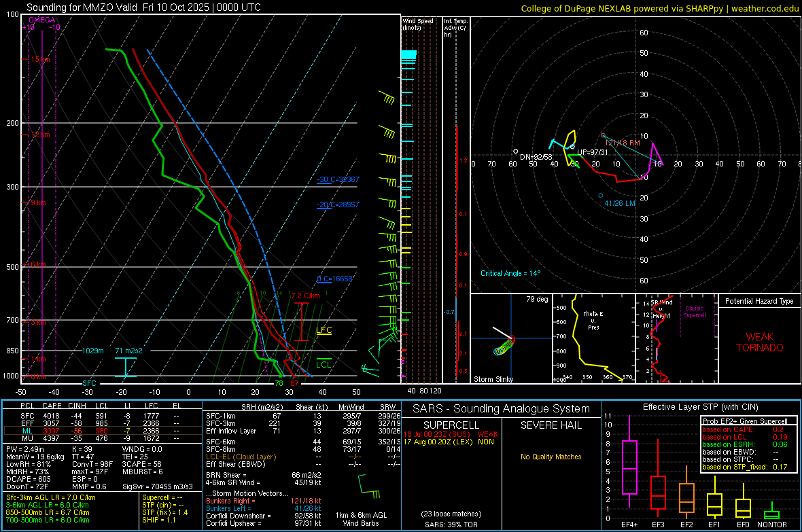
Task: Click the Inf. Temp. Adv. panel header
Action: pyautogui.click(x=455, y=28)
